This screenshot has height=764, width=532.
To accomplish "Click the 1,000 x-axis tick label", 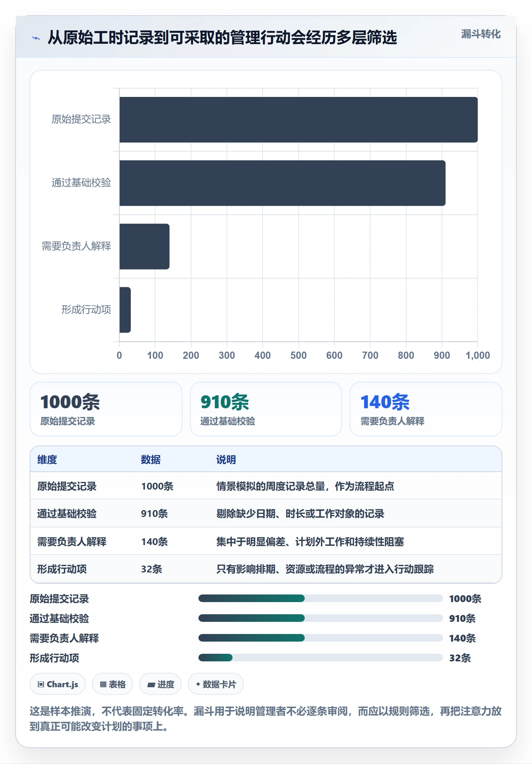I will [478, 355].
